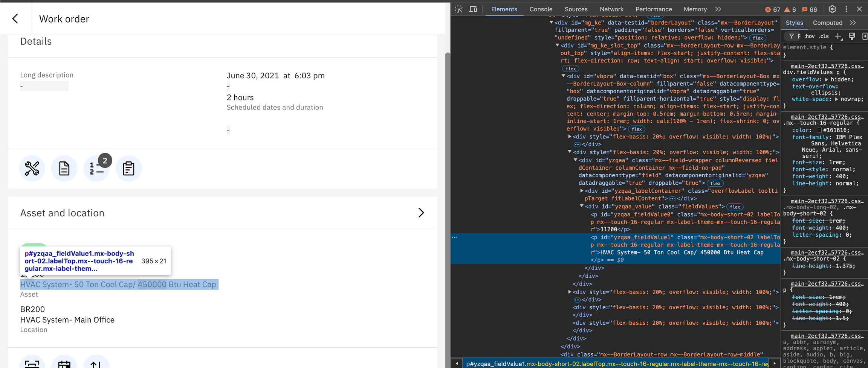The image size is (868, 368).
Task: Switch to the Console tab
Action: coord(541,9)
